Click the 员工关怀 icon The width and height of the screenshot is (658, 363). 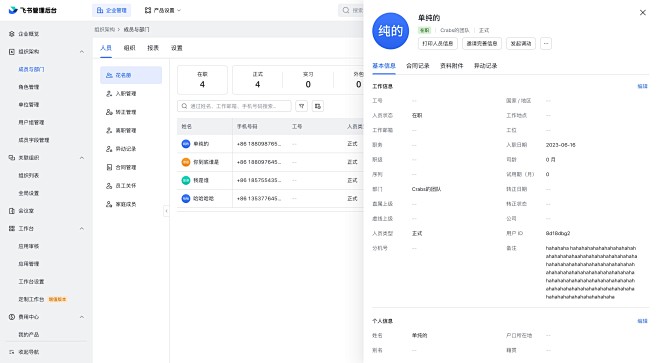(x=109, y=185)
